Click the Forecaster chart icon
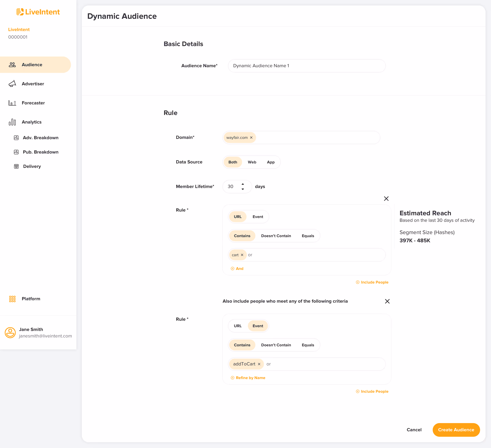Screen dimensions: 491x448 [12, 103]
